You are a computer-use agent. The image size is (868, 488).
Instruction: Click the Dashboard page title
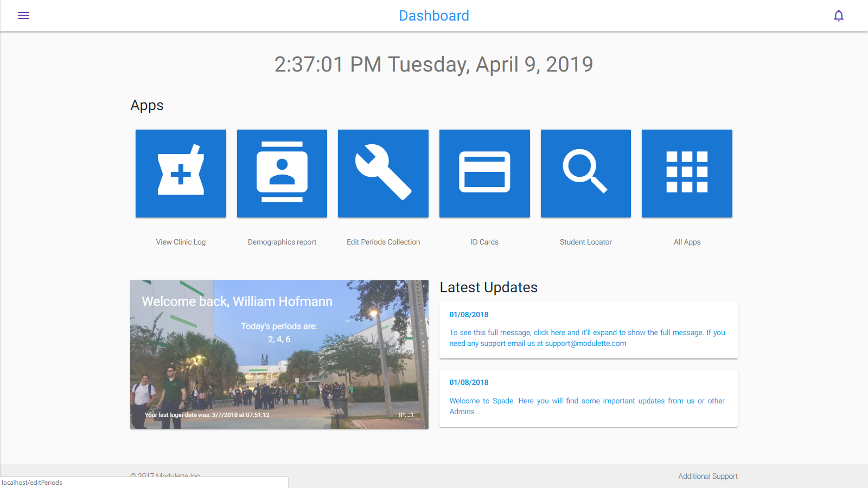pos(433,16)
